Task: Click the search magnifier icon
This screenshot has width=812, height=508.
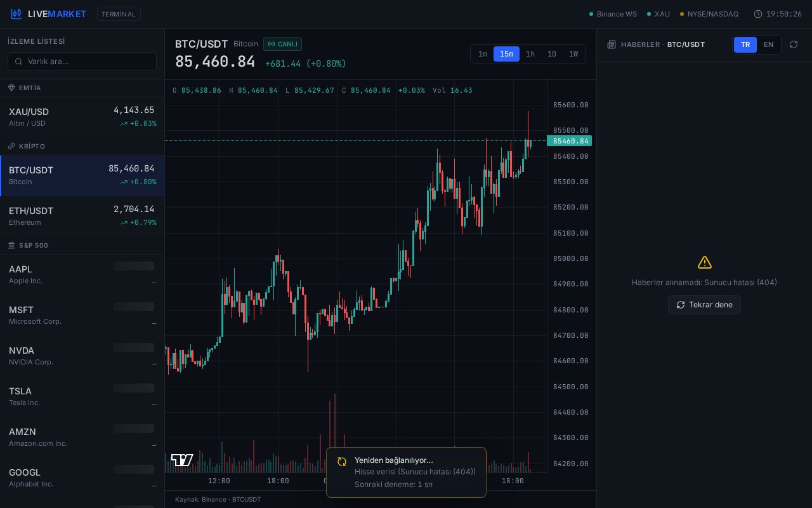Action: (19, 62)
